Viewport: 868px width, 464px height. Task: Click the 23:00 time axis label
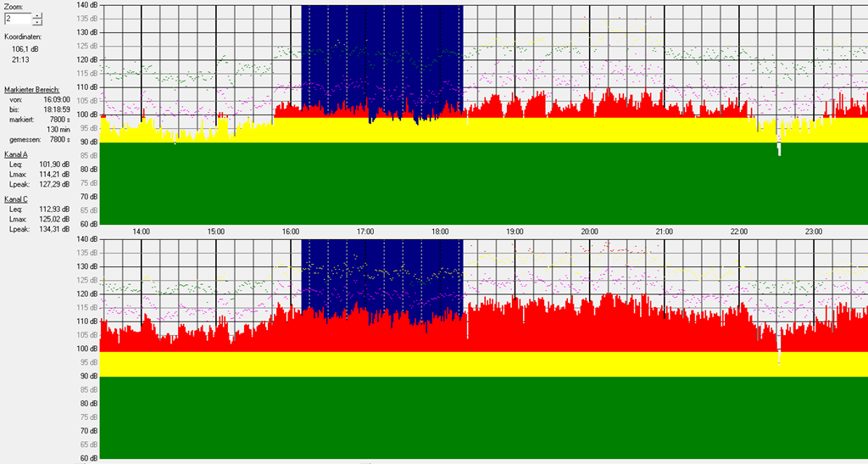(814, 231)
